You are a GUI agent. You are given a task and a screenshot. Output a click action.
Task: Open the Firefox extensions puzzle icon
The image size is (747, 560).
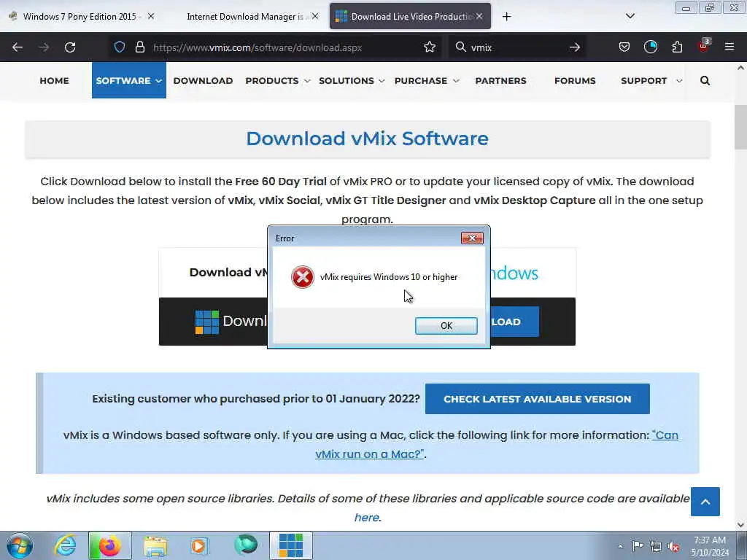677,47
